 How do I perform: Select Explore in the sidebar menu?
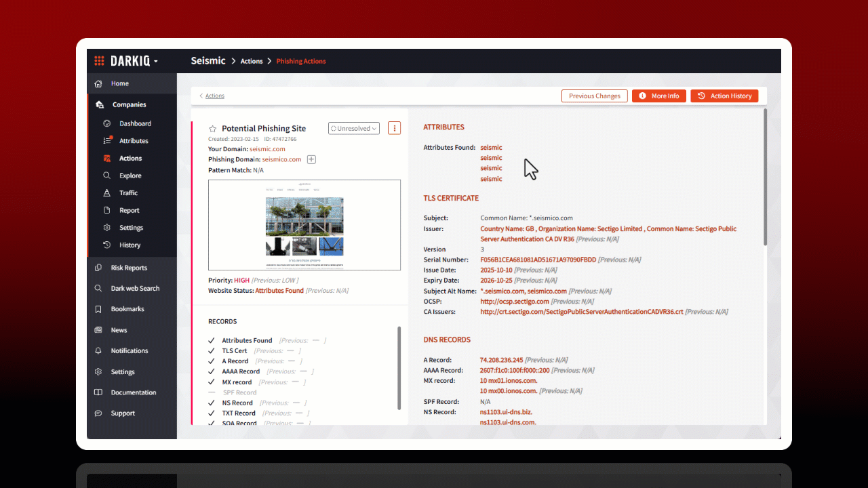(130, 176)
